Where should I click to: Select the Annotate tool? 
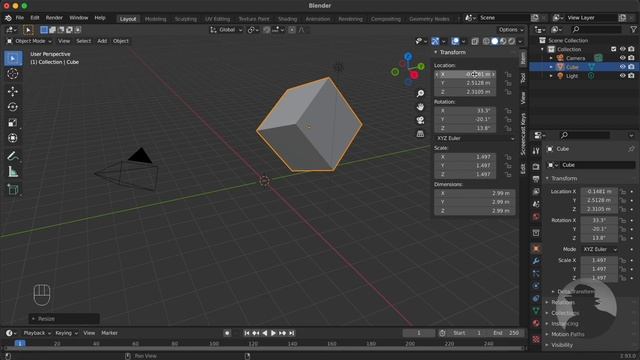tap(13, 156)
